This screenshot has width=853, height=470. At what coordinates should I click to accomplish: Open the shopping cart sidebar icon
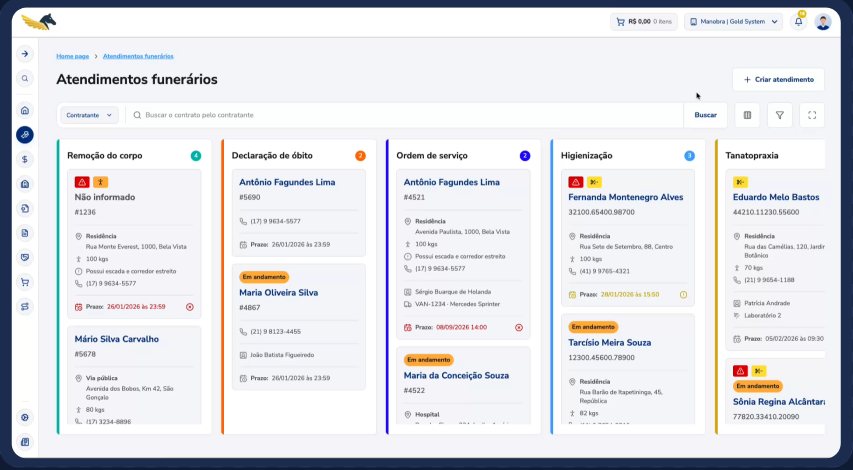tap(24, 282)
